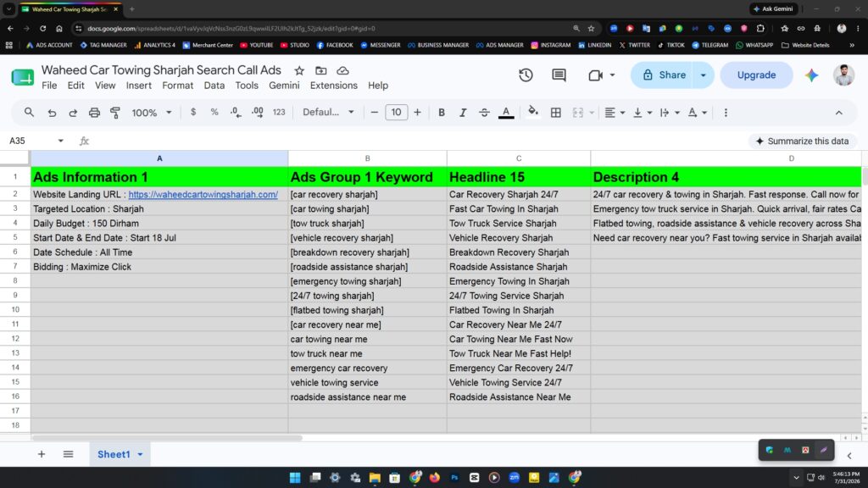Click the merge cells icon

click(577, 113)
